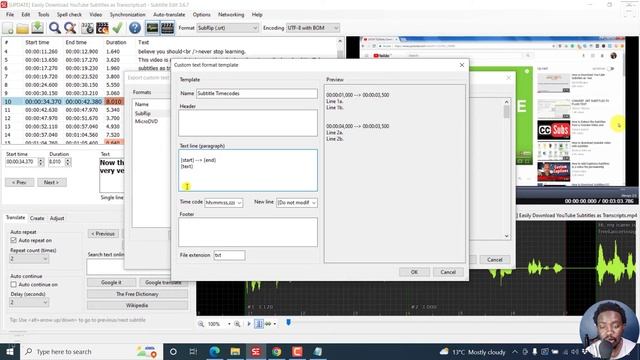Click The Free Dictionary button
640x360 pixels.
tap(137, 294)
